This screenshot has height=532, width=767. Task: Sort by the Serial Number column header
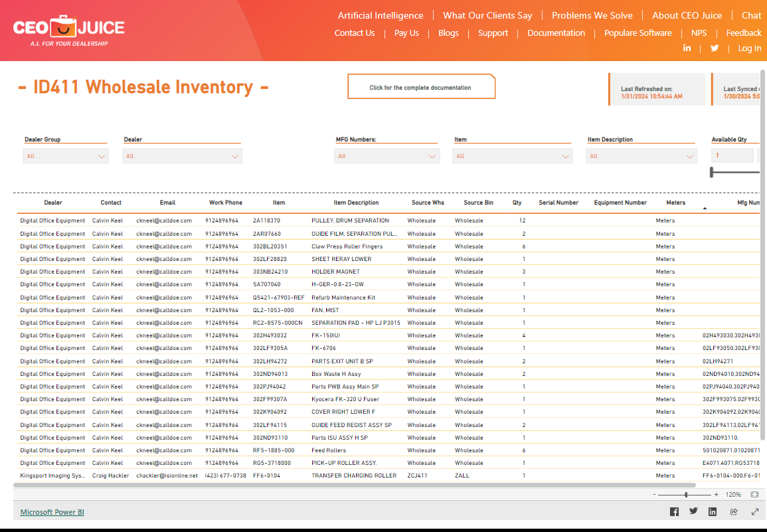558,203
